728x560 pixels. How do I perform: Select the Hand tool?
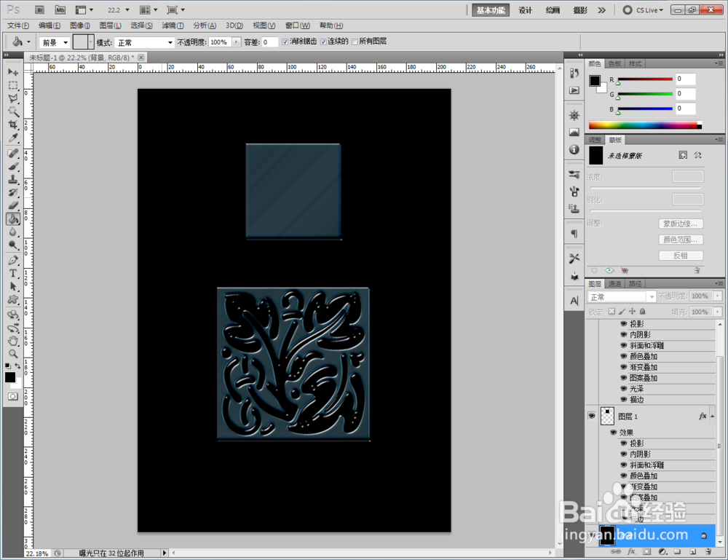[x=13, y=342]
